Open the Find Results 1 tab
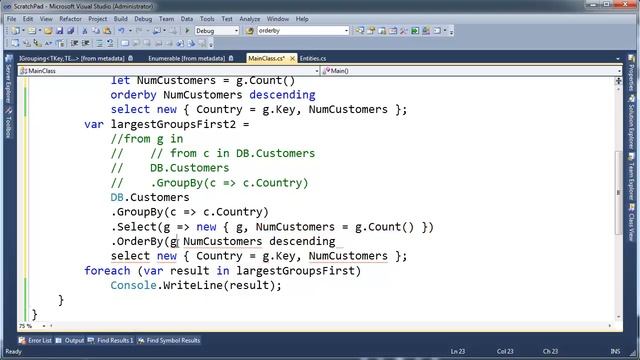 (x=111, y=340)
